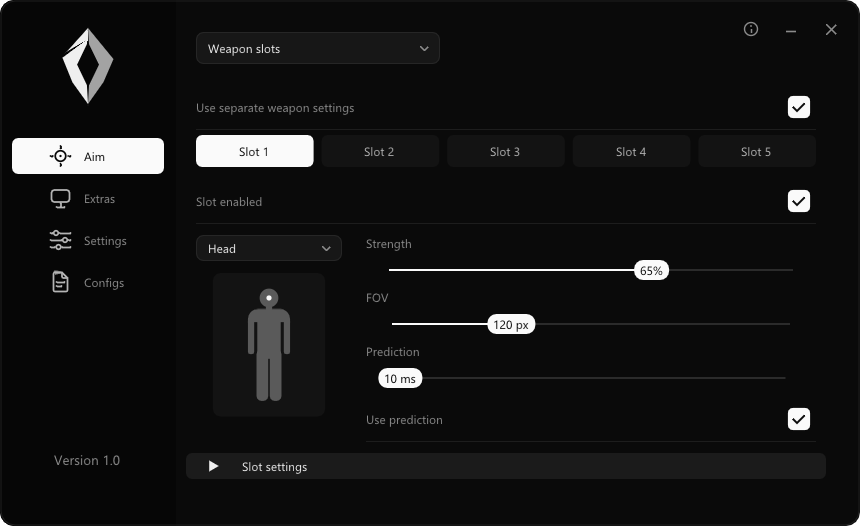Toggle the Use prediction checkbox

[x=799, y=419]
